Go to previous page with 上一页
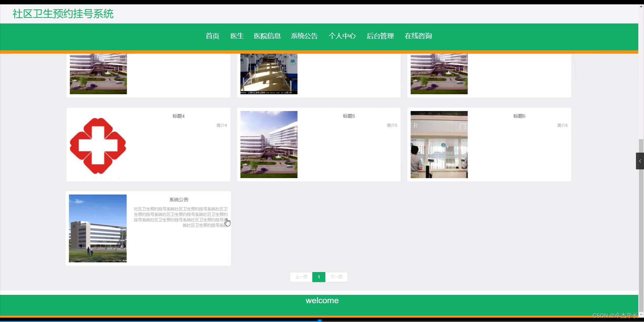Image resolution: width=644 pixels, height=322 pixels. pyautogui.click(x=301, y=277)
